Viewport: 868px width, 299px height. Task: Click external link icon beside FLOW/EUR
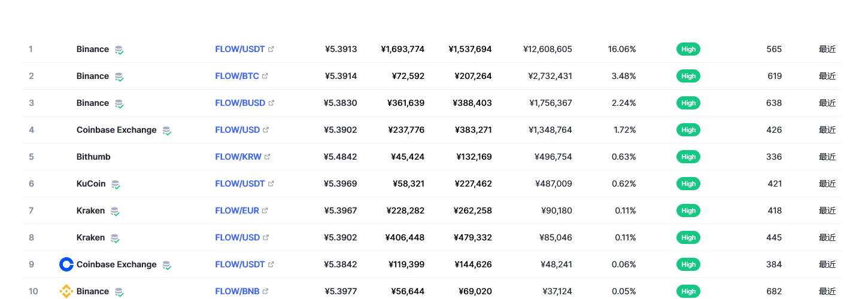[265, 210]
